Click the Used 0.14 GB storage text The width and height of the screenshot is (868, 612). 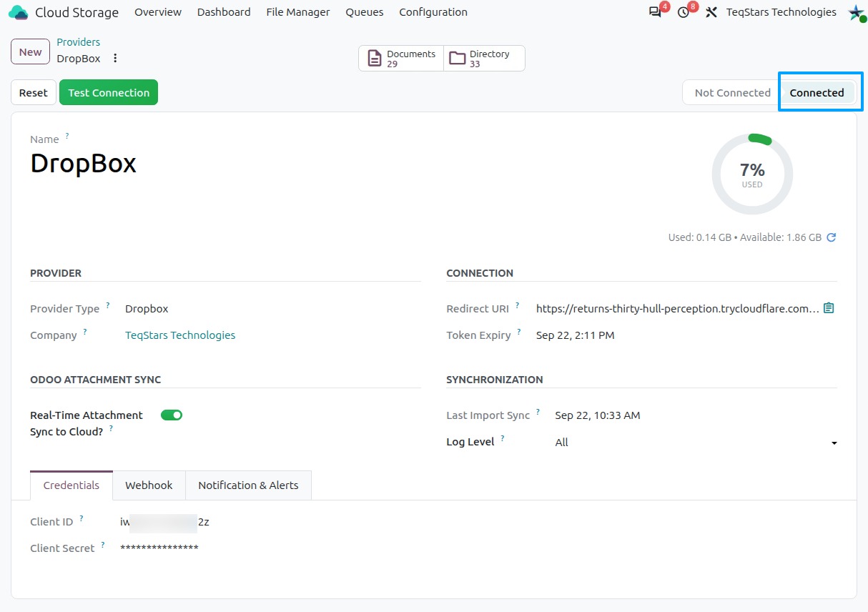click(x=700, y=237)
